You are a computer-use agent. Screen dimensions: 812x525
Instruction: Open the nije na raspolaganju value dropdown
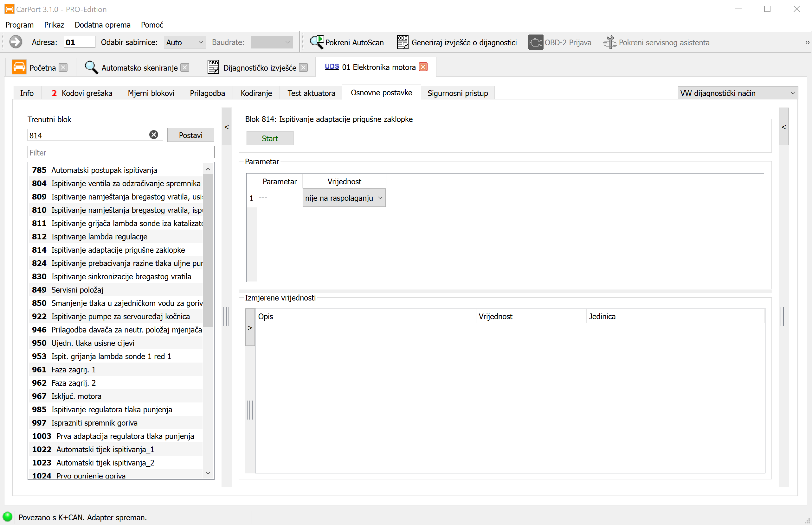click(344, 198)
